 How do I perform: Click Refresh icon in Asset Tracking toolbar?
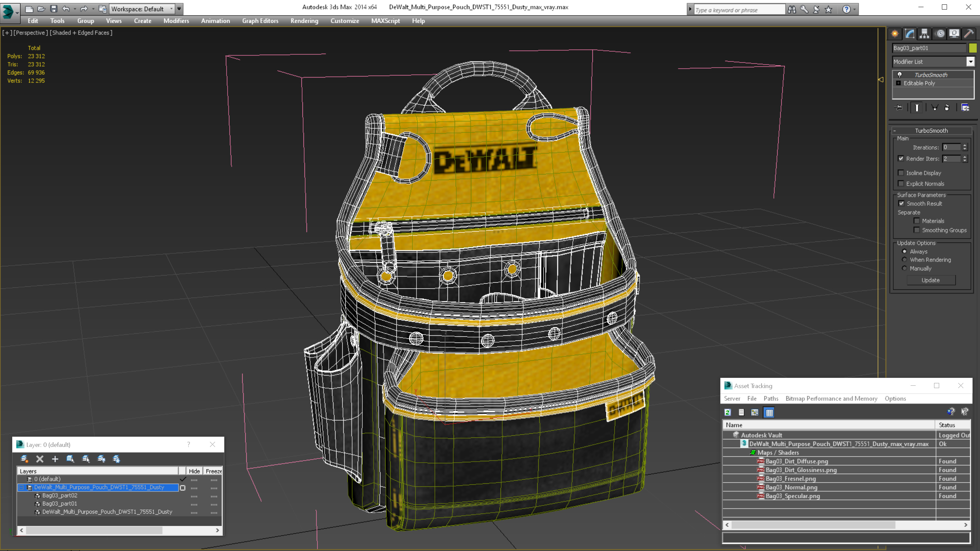(728, 412)
